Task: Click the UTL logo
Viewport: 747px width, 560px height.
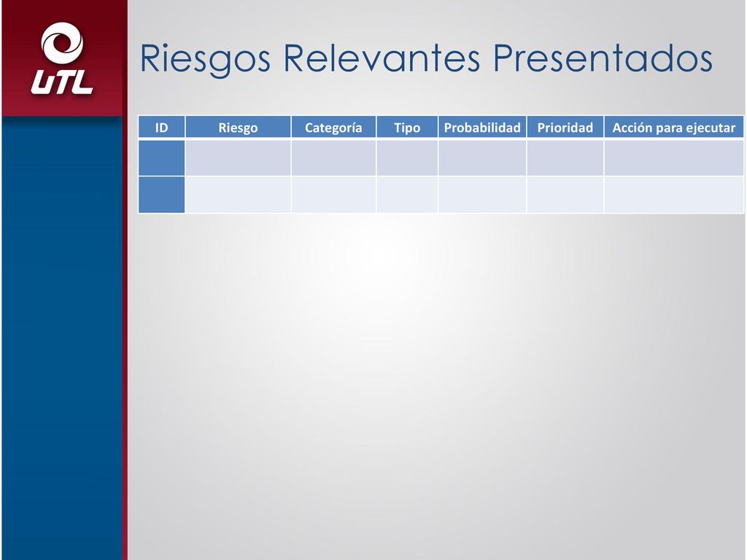Action: point(62,58)
